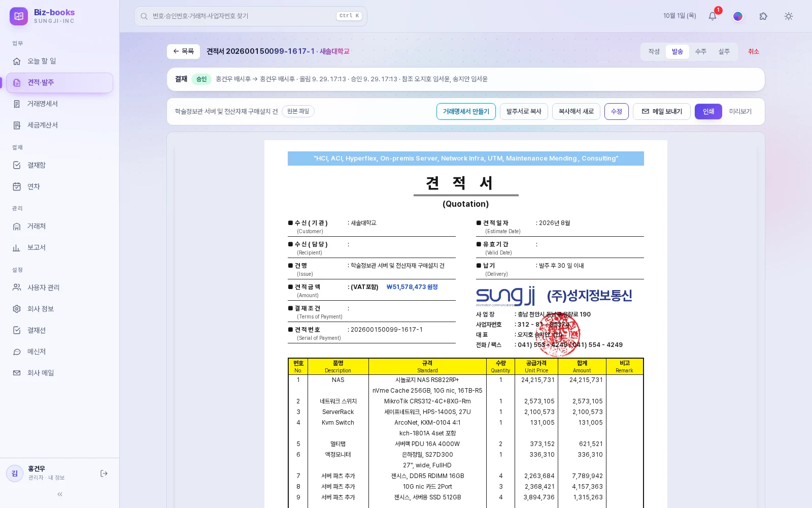This screenshot has height=508, width=812.
Task: Open 보고서 in sidebar
Action: point(60,247)
